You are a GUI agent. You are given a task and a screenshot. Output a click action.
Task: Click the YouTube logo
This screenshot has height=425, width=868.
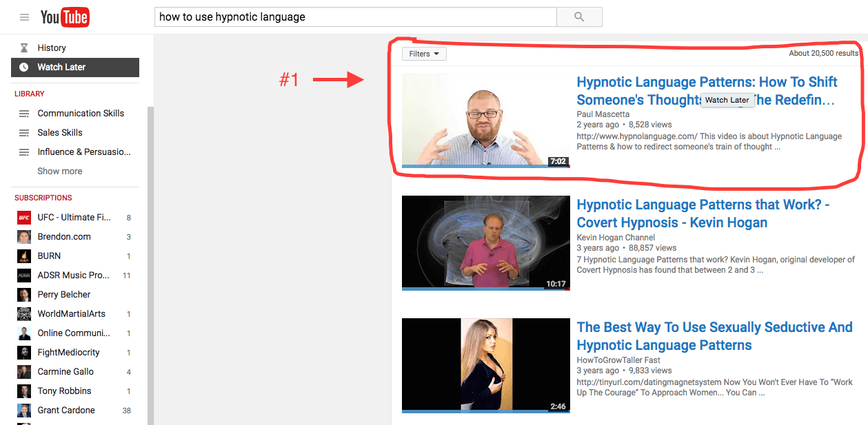(x=64, y=17)
